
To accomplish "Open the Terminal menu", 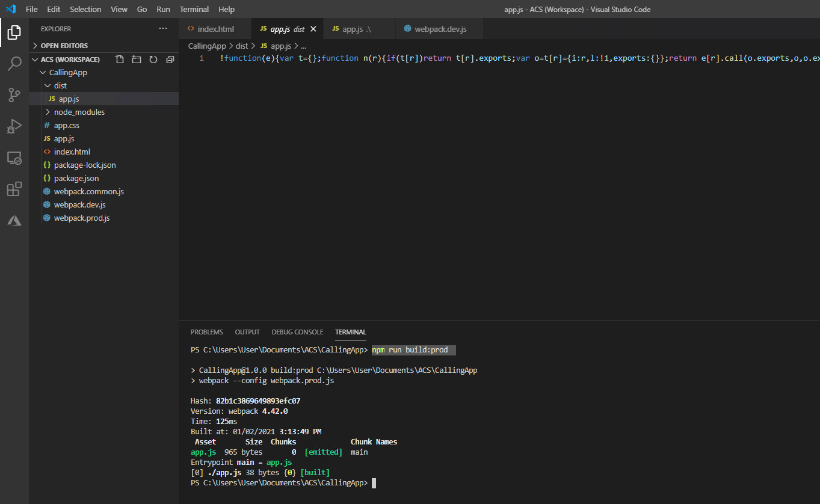I will pos(194,9).
